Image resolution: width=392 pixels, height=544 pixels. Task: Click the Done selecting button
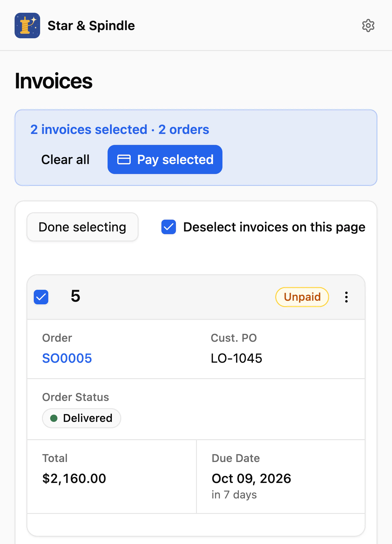click(x=82, y=227)
